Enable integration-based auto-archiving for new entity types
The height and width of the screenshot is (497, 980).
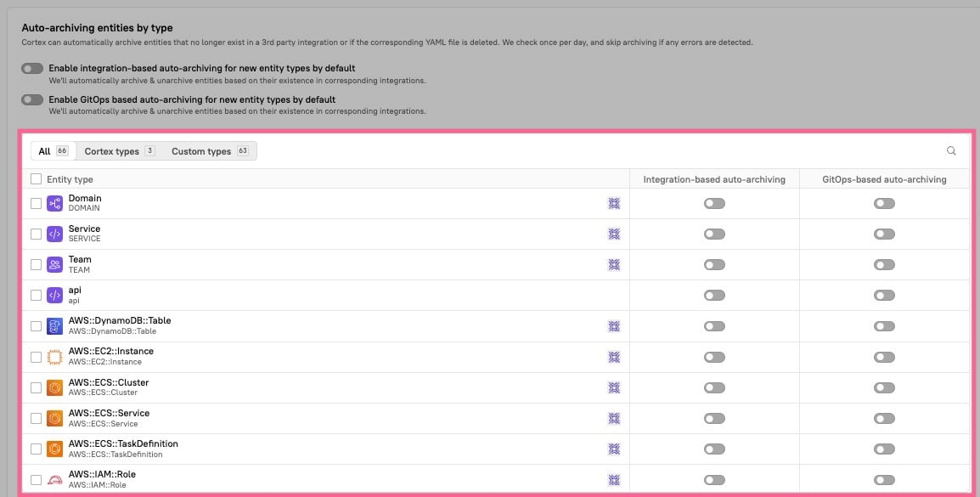coord(32,68)
